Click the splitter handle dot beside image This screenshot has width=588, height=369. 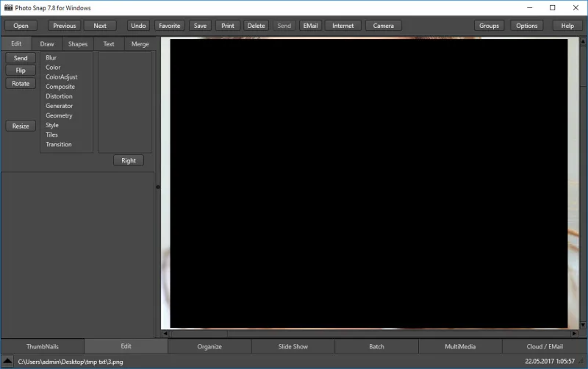[158, 187]
